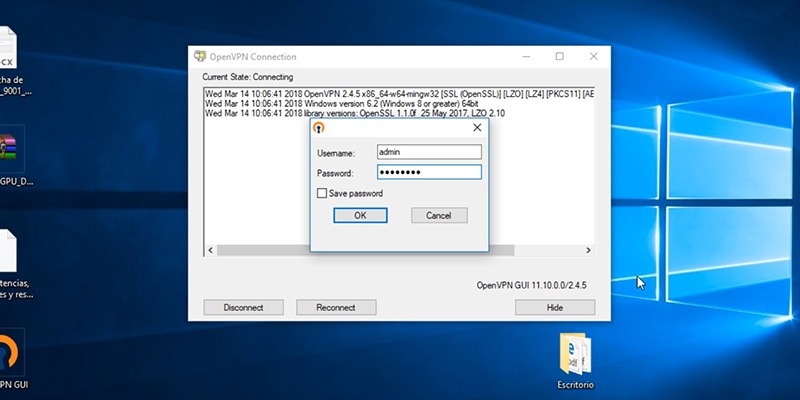This screenshot has height=400, width=800.
Task: Focus the Password input field
Action: click(x=429, y=172)
